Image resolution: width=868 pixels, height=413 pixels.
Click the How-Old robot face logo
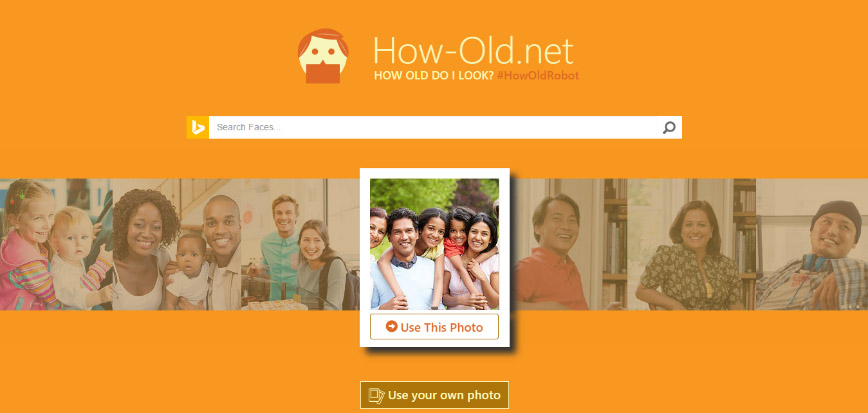pyautogui.click(x=323, y=56)
